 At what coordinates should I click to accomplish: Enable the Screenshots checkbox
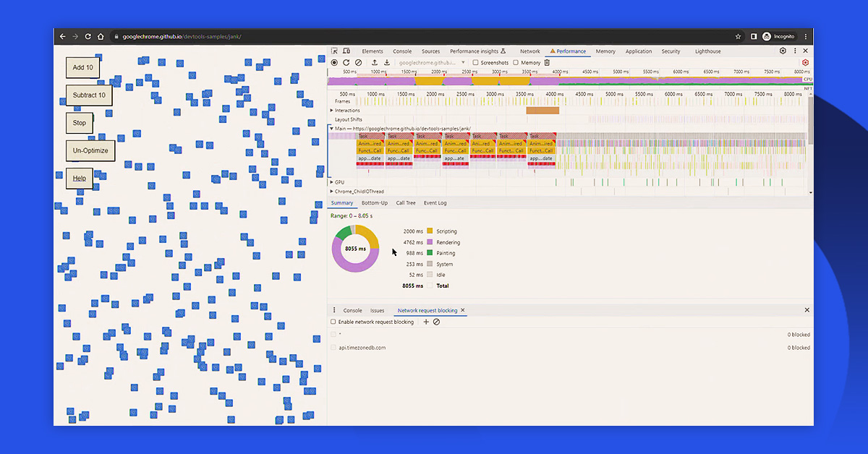[x=475, y=63]
